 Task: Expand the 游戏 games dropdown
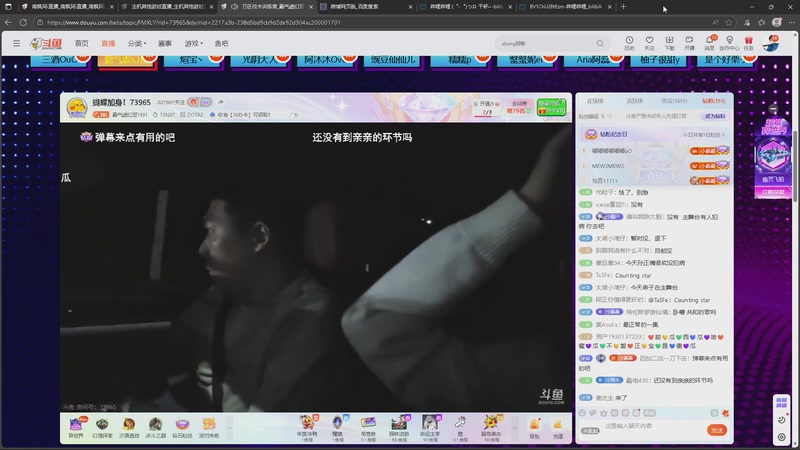pyautogui.click(x=193, y=43)
